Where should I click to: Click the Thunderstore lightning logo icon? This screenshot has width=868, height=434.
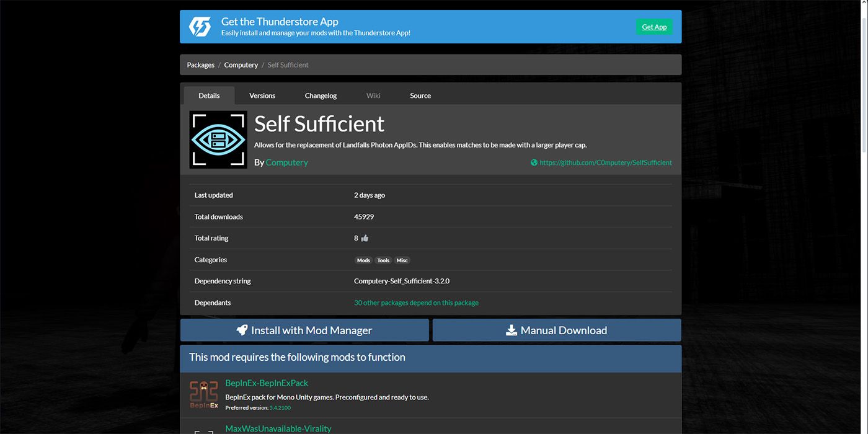[200, 27]
